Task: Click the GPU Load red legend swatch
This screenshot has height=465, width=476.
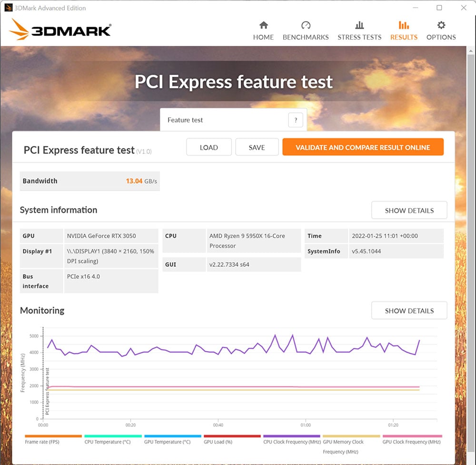Action: [232, 436]
